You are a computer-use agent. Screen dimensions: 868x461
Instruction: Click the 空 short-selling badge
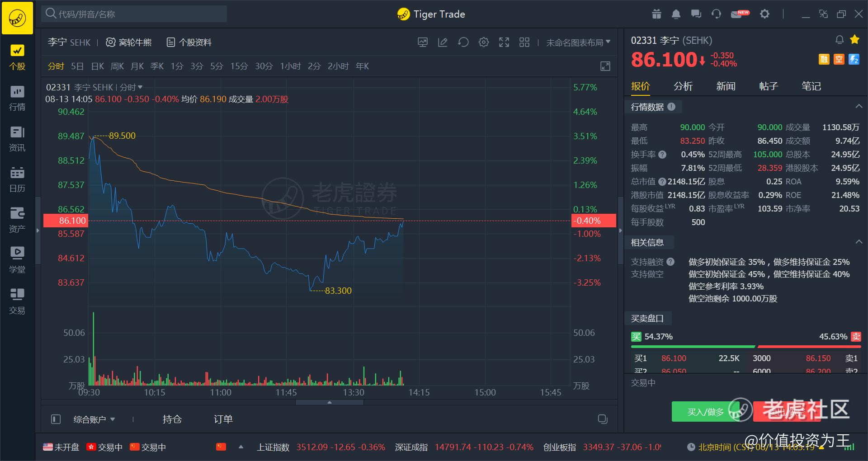[839, 59]
